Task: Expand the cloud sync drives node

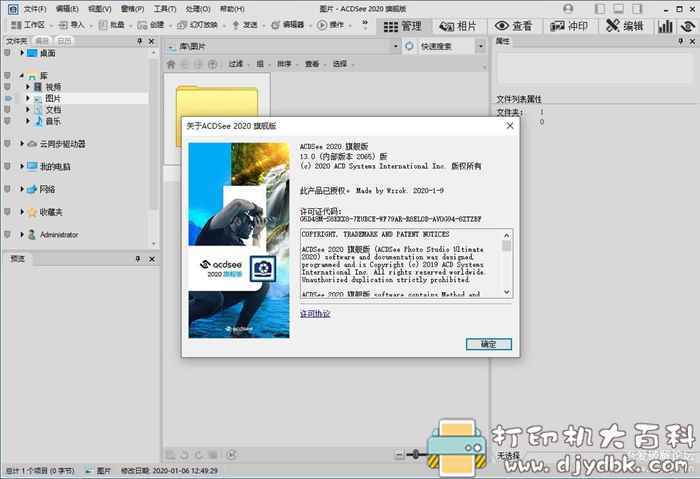Action: (21, 144)
